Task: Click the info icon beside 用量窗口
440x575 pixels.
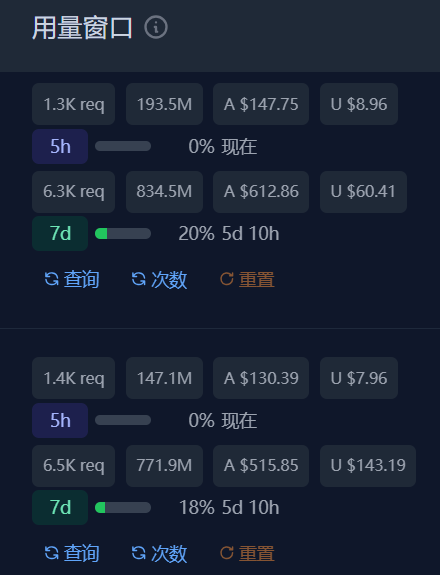Action: tap(156, 28)
